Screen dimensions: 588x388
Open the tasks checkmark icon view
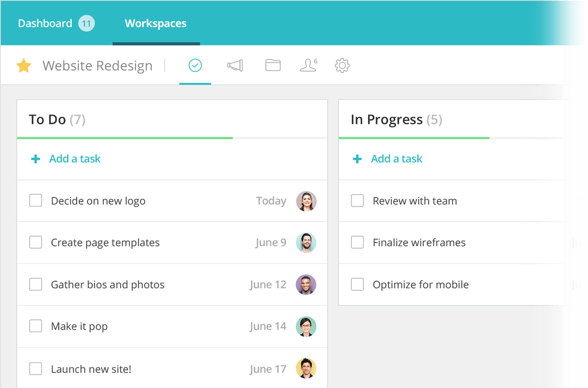(195, 65)
